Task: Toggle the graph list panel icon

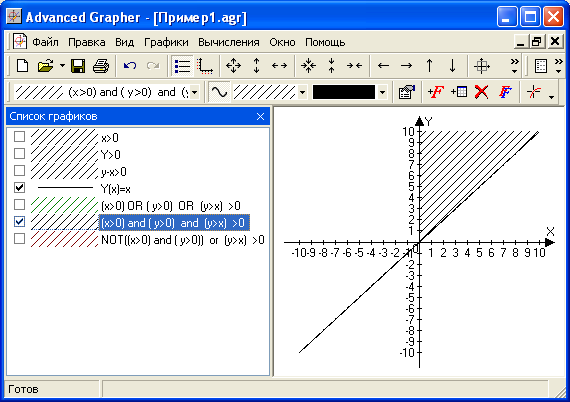Action: tap(182, 66)
